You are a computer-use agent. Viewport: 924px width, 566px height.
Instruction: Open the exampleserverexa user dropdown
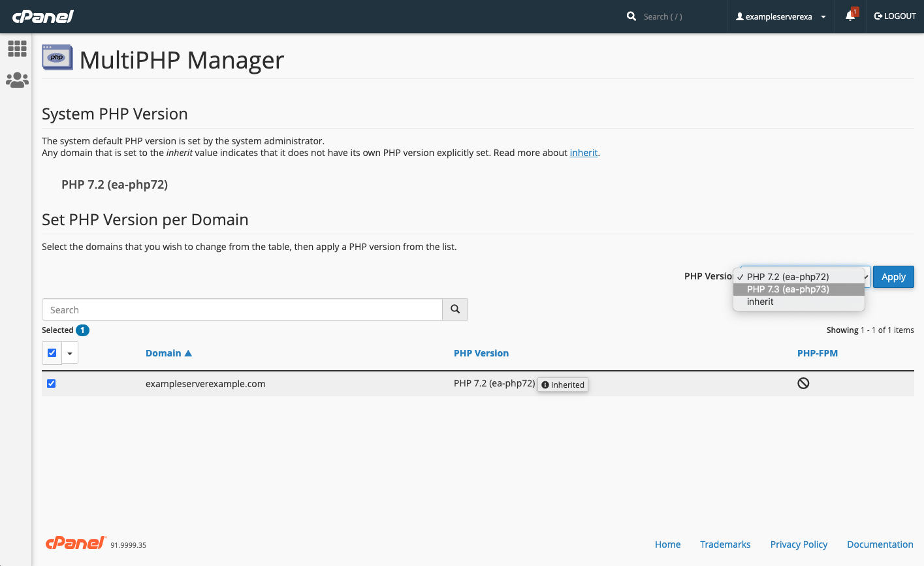[x=780, y=16]
